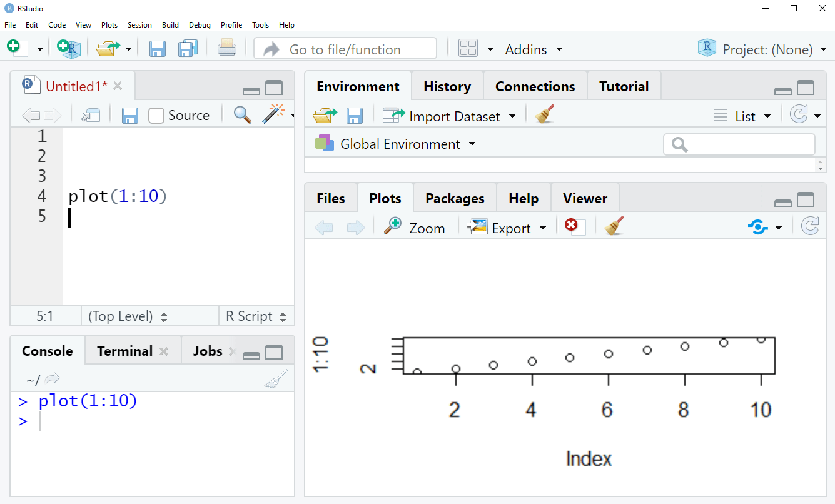
Task: Save all open documents icon
Action: click(188, 48)
